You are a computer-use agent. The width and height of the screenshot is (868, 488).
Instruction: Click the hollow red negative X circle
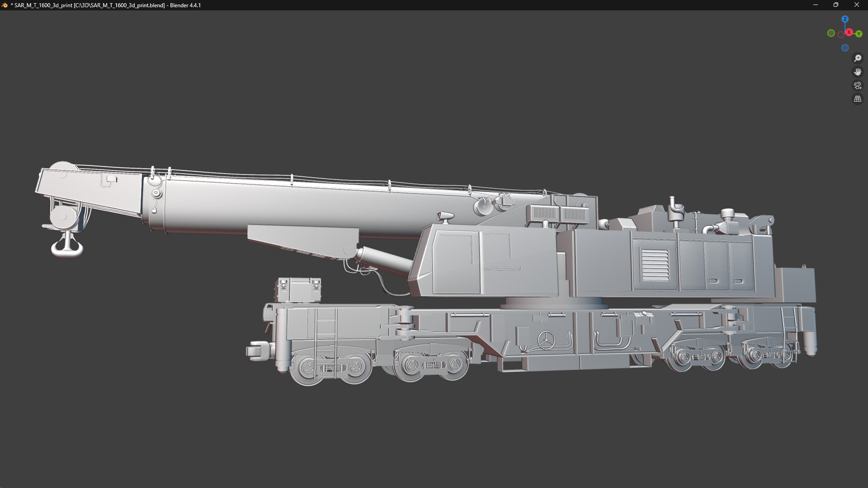(841, 35)
